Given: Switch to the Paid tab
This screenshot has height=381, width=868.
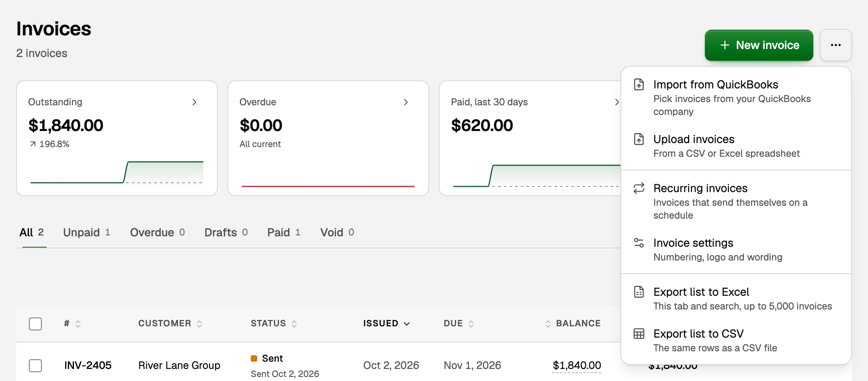Looking at the screenshot, I should [284, 232].
